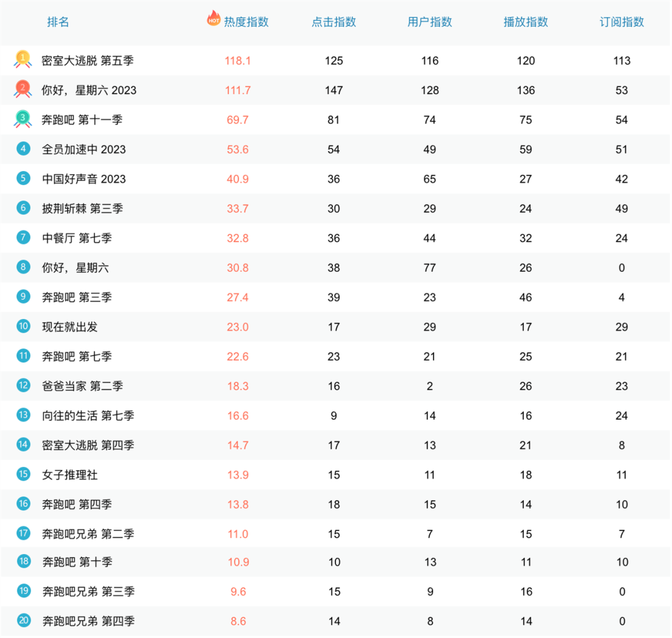Image resolution: width=672 pixels, height=638 pixels.
Task: Sort by 点击指数 column header
Action: point(334,22)
